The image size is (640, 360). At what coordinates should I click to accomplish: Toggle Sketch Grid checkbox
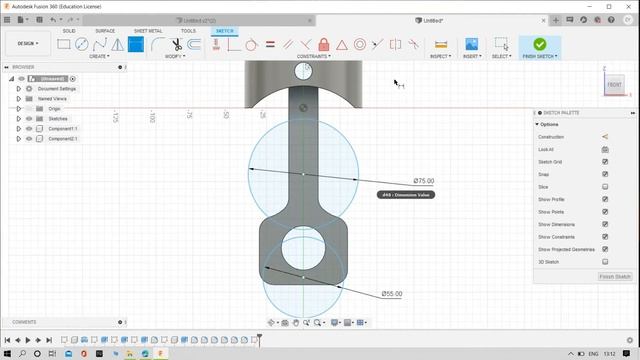605,162
